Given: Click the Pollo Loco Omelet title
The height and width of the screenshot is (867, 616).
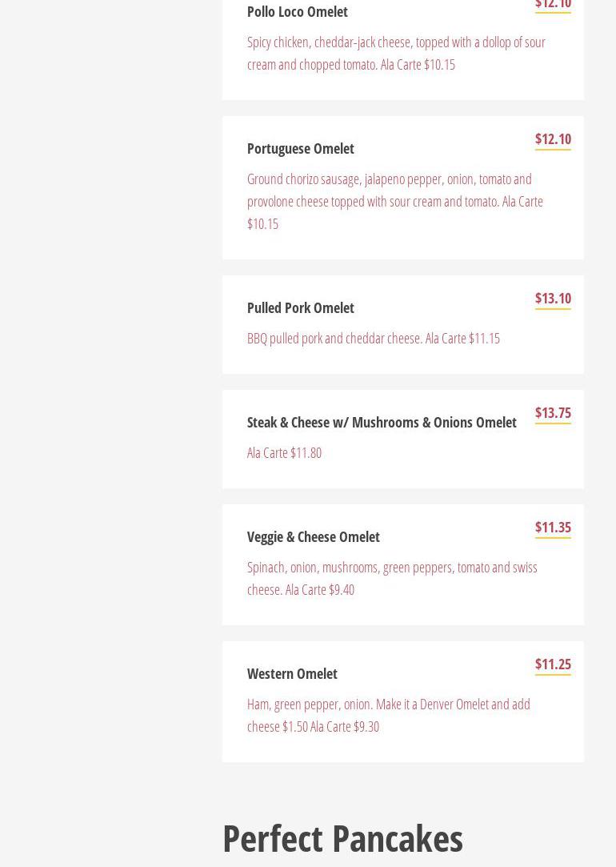Looking at the screenshot, I should [x=297, y=12].
